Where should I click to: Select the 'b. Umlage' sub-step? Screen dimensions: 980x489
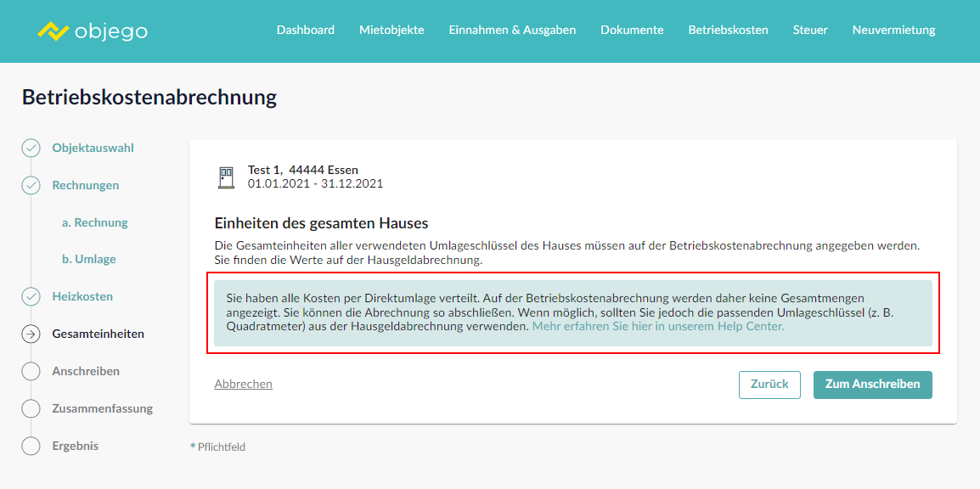(88, 259)
